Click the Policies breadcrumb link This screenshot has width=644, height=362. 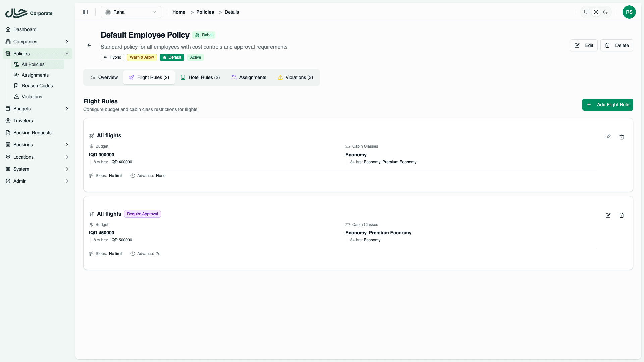pos(205,12)
